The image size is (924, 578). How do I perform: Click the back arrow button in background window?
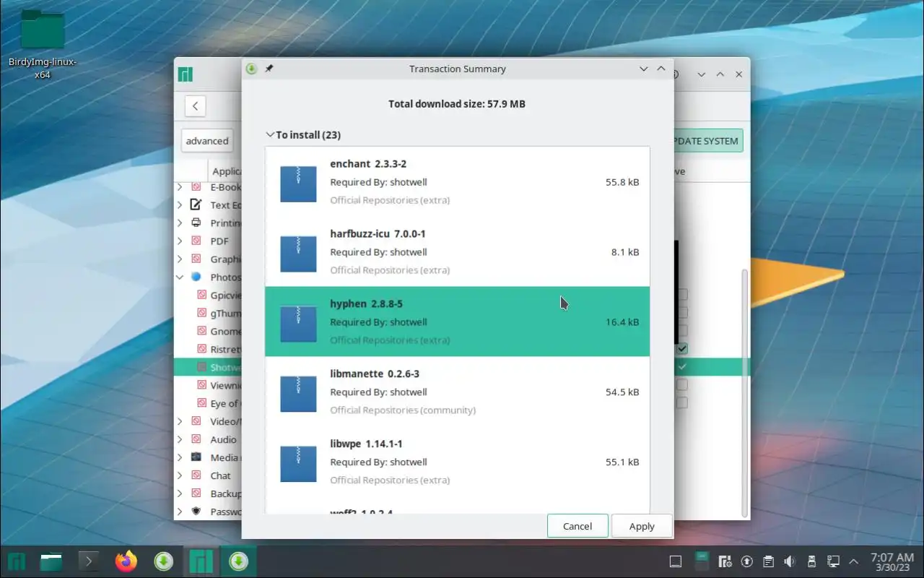click(196, 106)
